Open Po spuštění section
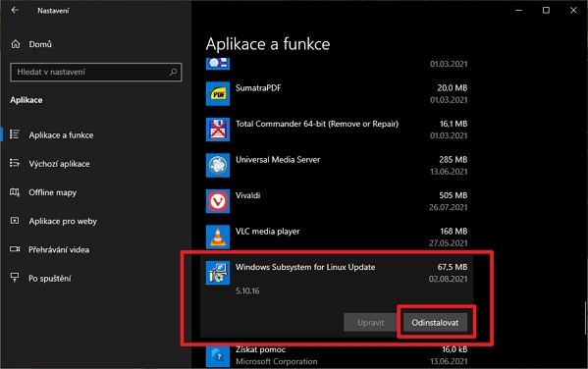 pos(49,279)
